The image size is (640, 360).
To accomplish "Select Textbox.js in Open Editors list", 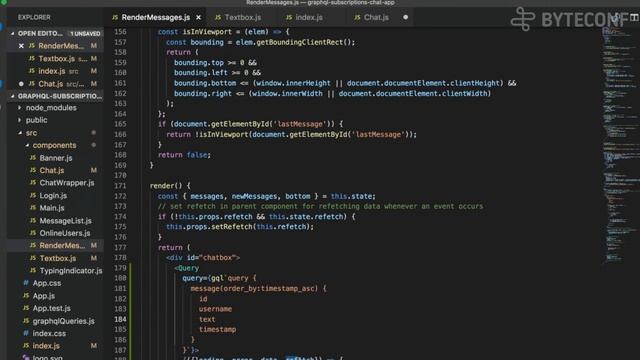I will pos(56,59).
